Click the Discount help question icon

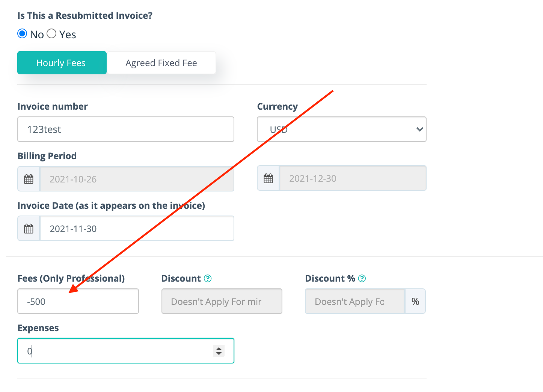[208, 278]
